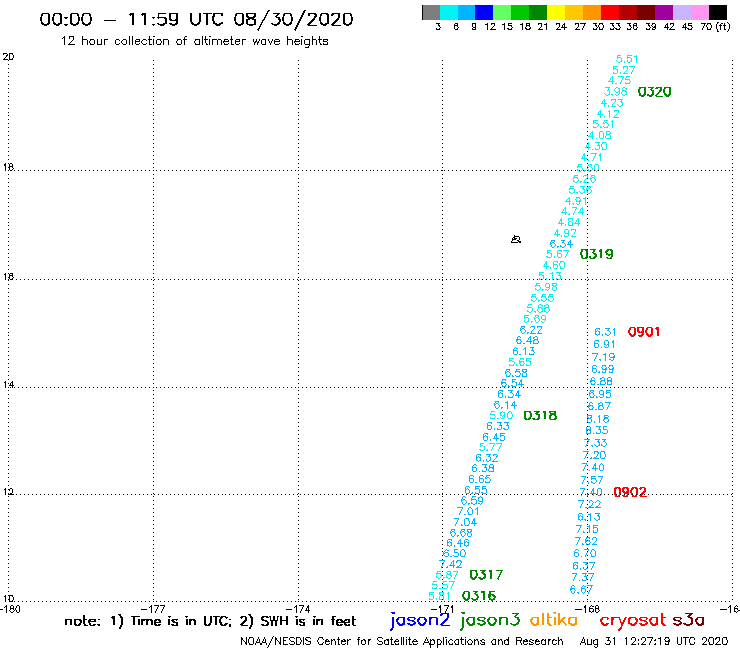
Task: Select the pure blue legend swatch
Action: pos(484,12)
